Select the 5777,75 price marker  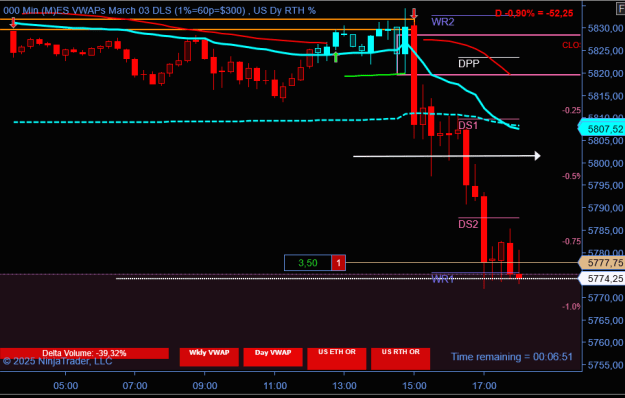pyautogui.click(x=601, y=263)
